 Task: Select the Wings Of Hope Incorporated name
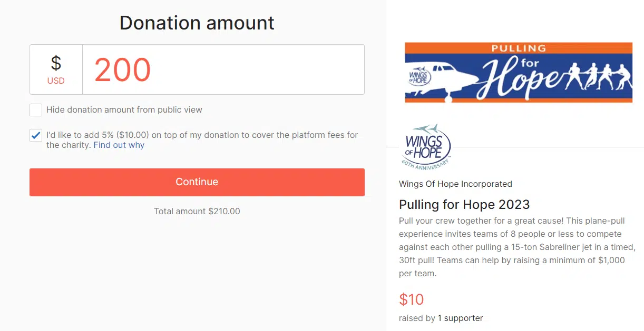click(x=455, y=184)
